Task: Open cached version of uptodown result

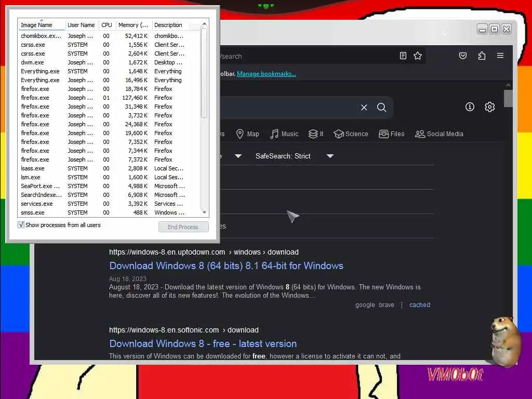Action: pos(420,304)
